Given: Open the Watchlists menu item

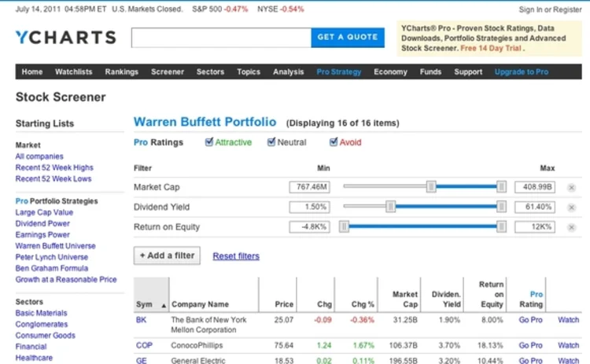Looking at the screenshot, I should (x=74, y=72).
